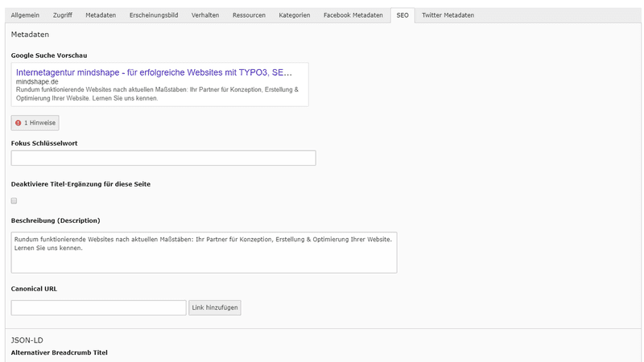The height and width of the screenshot is (362, 644).
Task: Click the Google preview title link
Action: [x=154, y=72]
